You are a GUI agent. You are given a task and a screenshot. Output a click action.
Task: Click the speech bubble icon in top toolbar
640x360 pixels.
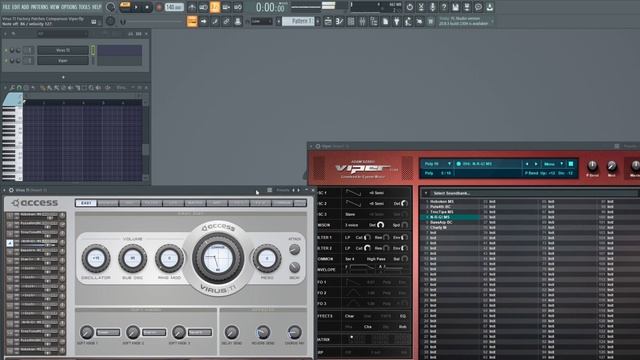pos(478,7)
